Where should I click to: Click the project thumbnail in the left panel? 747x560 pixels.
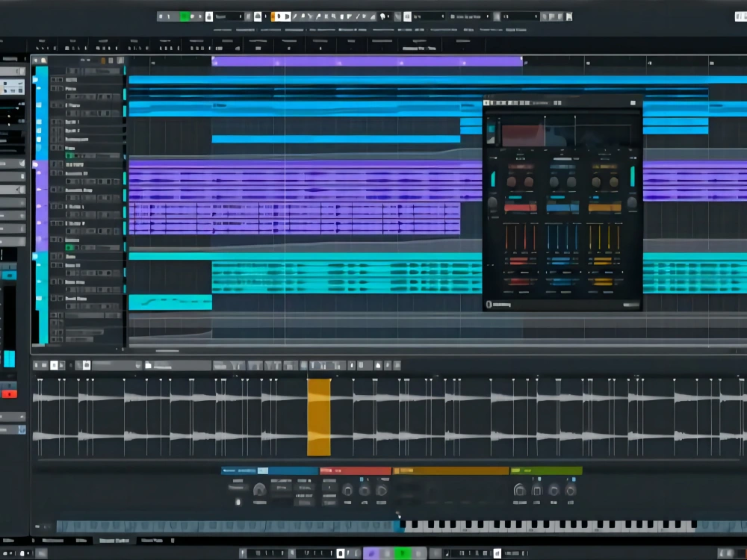[x=13, y=87]
